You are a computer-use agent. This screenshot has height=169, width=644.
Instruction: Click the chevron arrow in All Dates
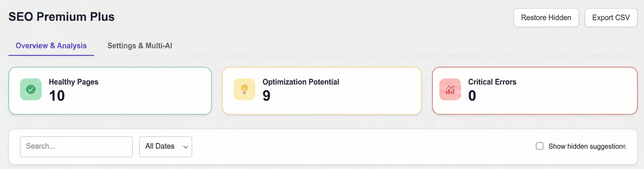pyautogui.click(x=186, y=147)
